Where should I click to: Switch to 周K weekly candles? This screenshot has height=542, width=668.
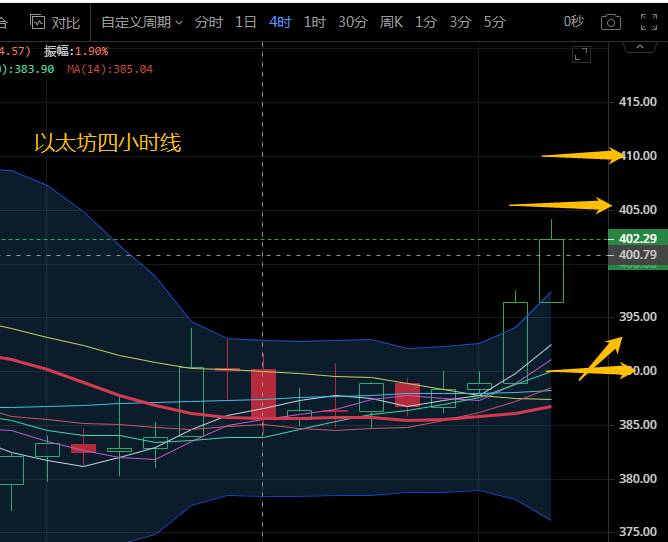click(x=391, y=22)
